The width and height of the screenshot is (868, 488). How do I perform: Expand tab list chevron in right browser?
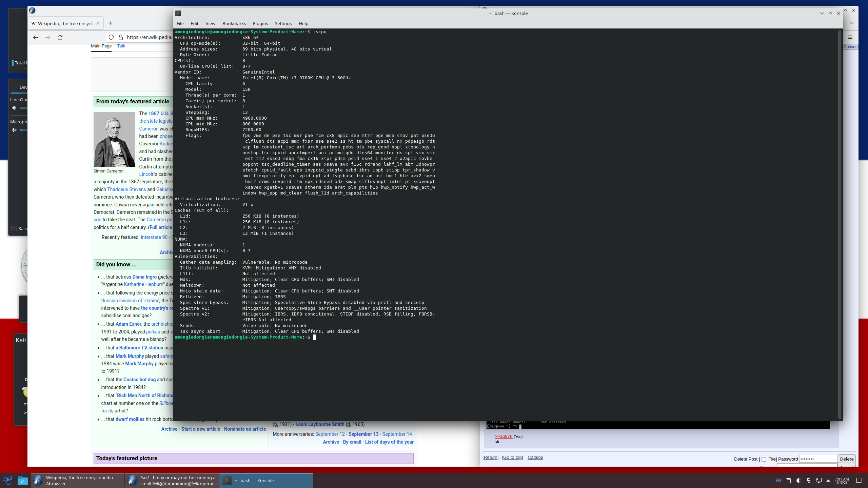[x=851, y=23]
